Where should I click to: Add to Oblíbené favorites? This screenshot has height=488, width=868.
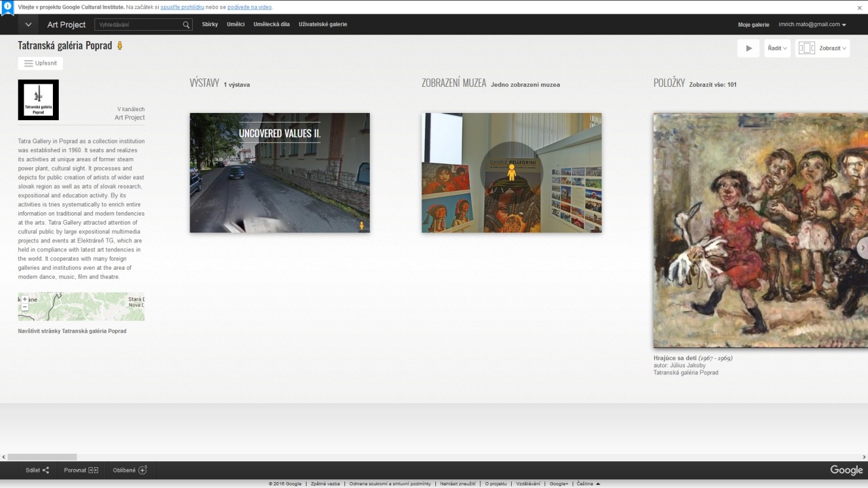[142, 470]
